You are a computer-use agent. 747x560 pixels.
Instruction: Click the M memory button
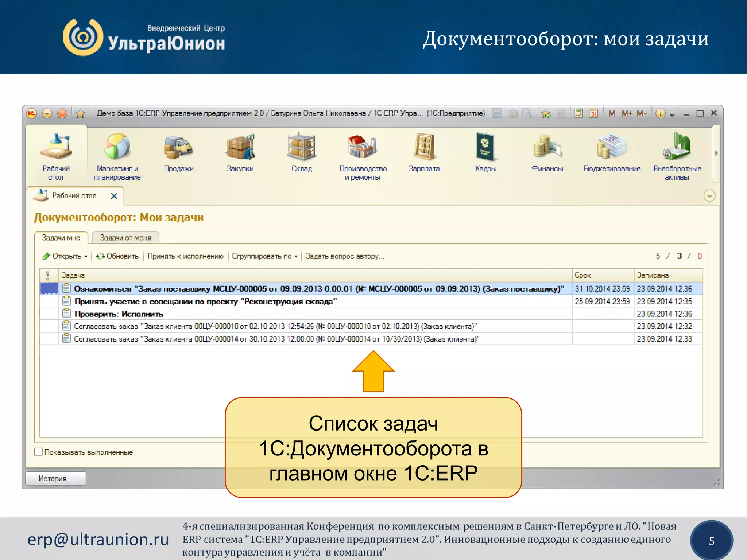(x=612, y=113)
